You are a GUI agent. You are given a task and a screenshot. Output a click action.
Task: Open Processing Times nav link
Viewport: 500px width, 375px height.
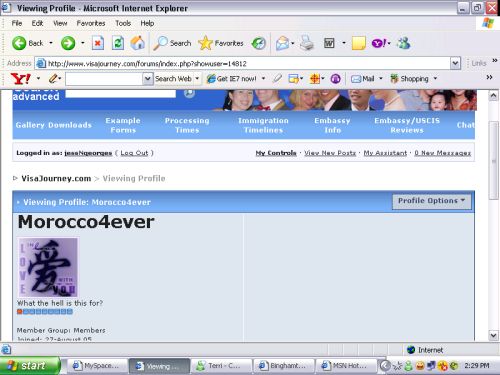[187, 125]
